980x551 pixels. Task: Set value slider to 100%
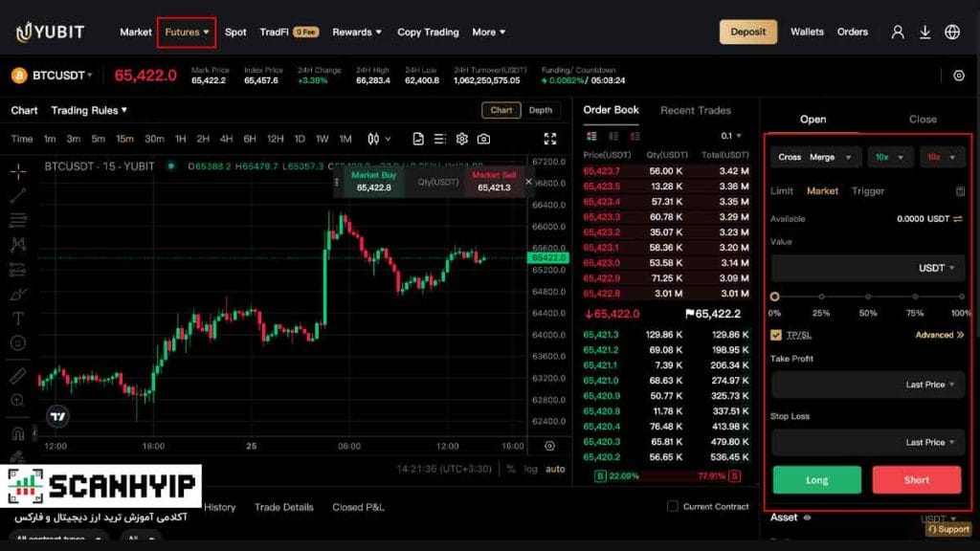tap(962, 297)
